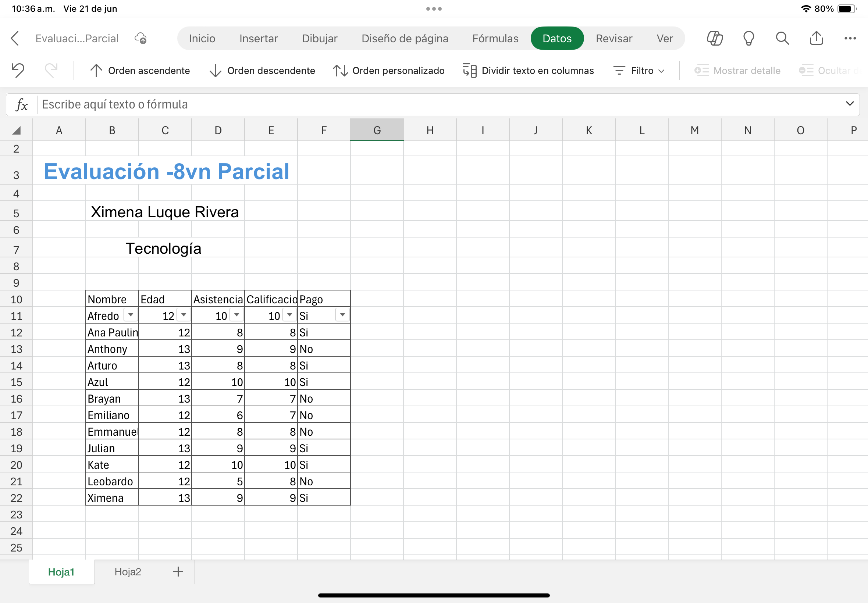Open the Nombre column filter arrow

(131, 315)
